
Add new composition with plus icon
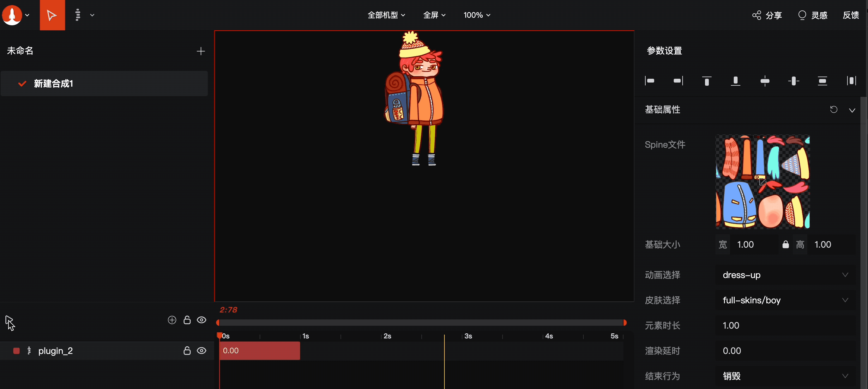(201, 51)
